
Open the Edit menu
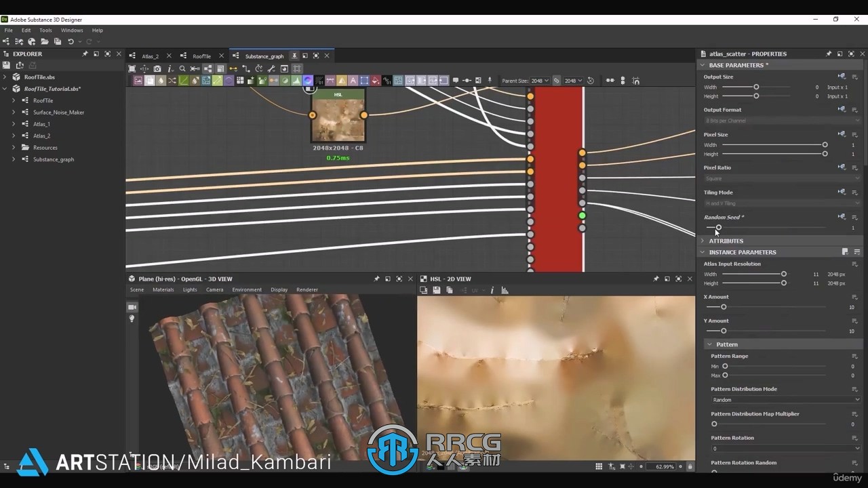click(x=26, y=30)
